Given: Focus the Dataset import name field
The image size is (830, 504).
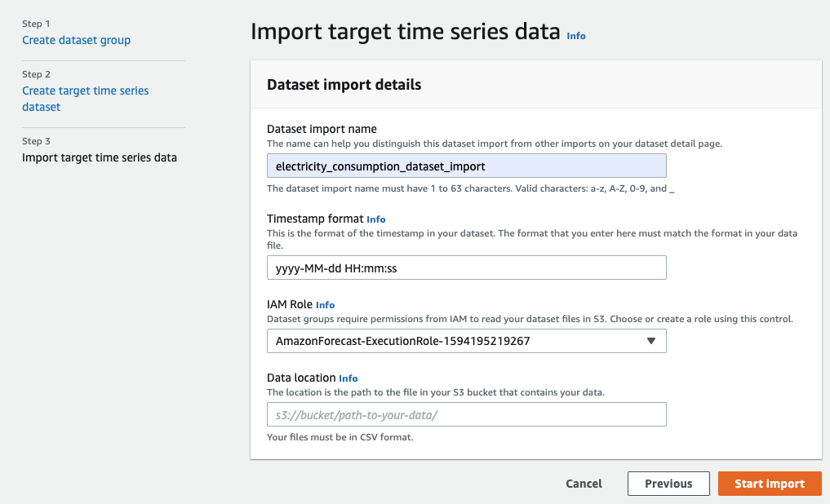Looking at the screenshot, I should (x=466, y=166).
